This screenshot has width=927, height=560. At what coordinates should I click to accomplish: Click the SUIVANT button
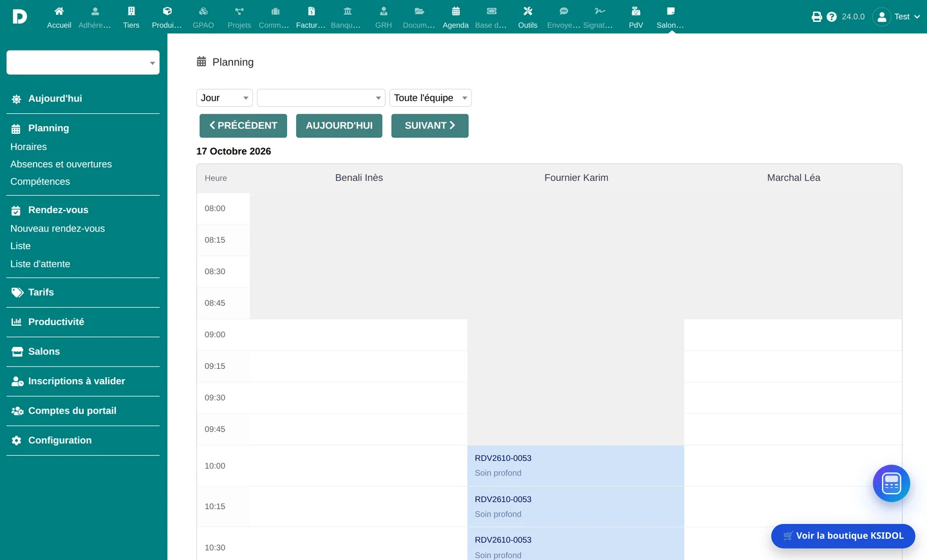tap(430, 126)
